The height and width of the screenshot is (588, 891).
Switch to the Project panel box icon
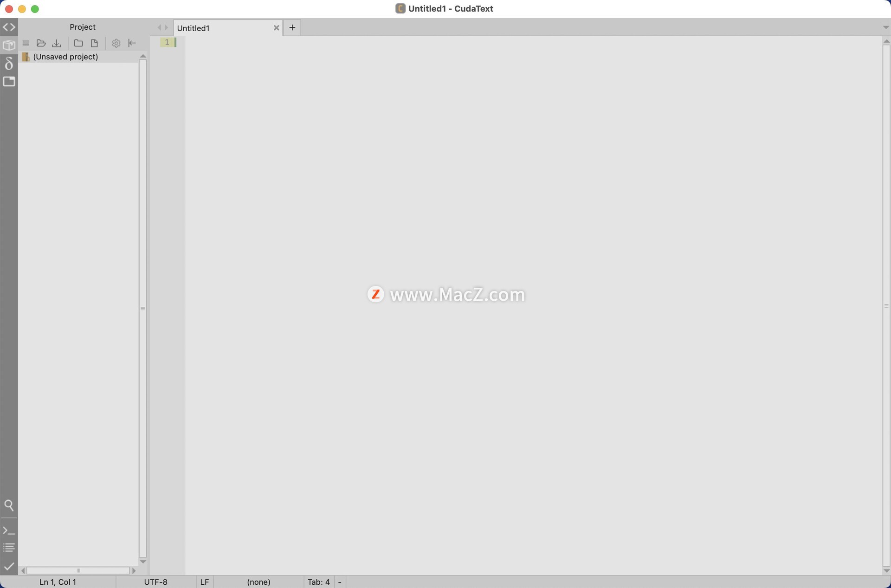tap(9, 45)
